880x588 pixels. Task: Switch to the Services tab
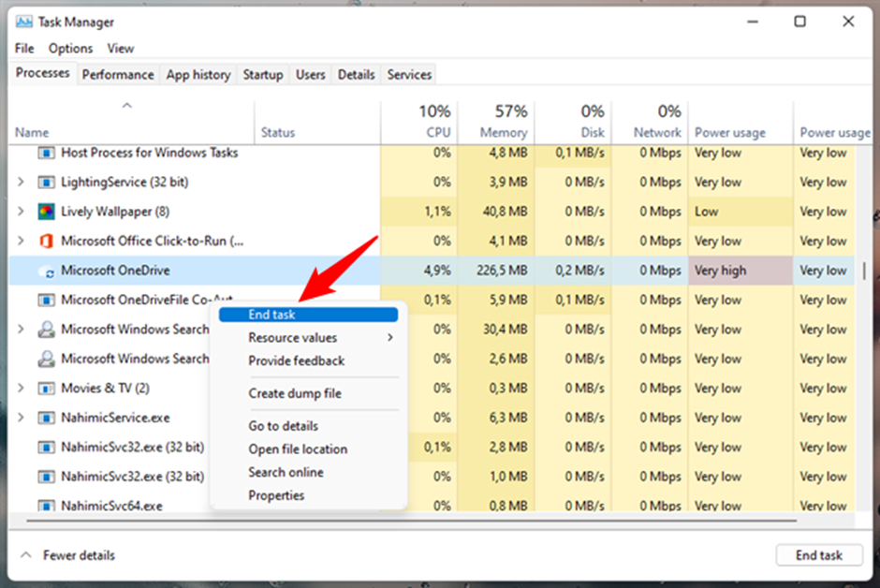[409, 75]
